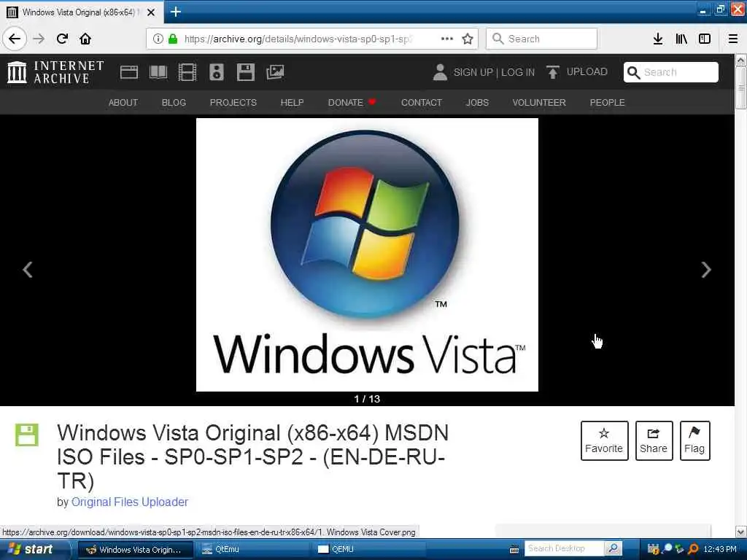The height and width of the screenshot is (560, 747).
Task: Switch to QtEmu taskbar window
Action: coord(253,549)
